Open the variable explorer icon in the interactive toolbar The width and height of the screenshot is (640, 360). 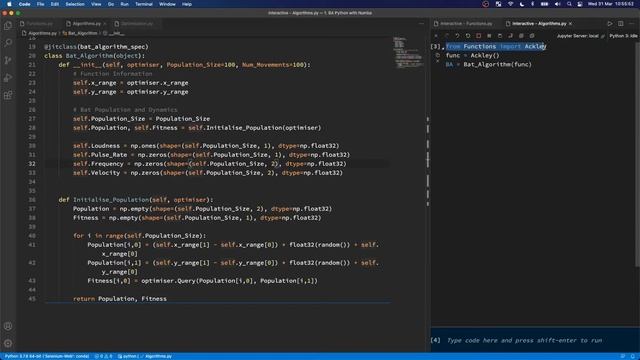click(489, 36)
